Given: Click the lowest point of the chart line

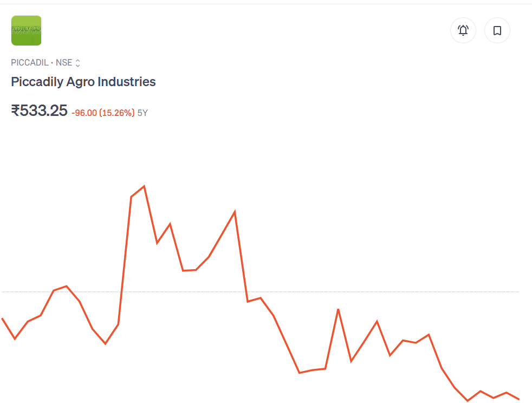Looking at the screenshot, I should (468, 401).
